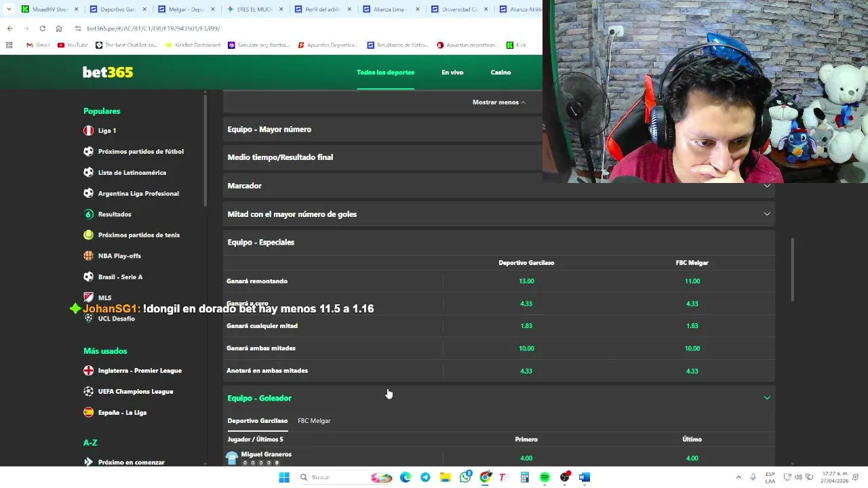Viewport: 868px width, 488px height.
Task: Open Spotify from taskbar
Action: click(545, 477)
